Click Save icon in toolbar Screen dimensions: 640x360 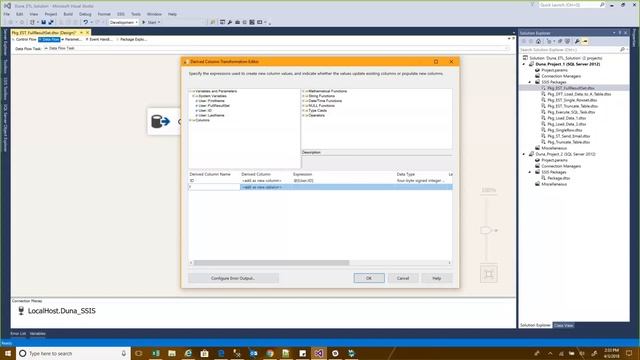coord(44,22)
